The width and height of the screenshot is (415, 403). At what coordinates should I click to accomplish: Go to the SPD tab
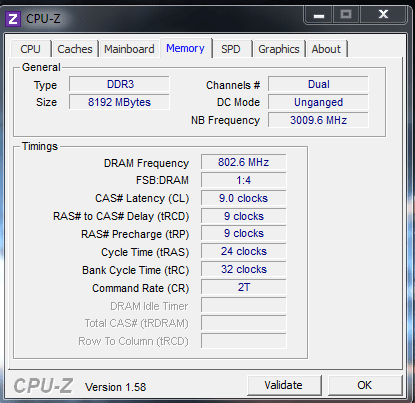pyautogui.click(x=231, y=49)
